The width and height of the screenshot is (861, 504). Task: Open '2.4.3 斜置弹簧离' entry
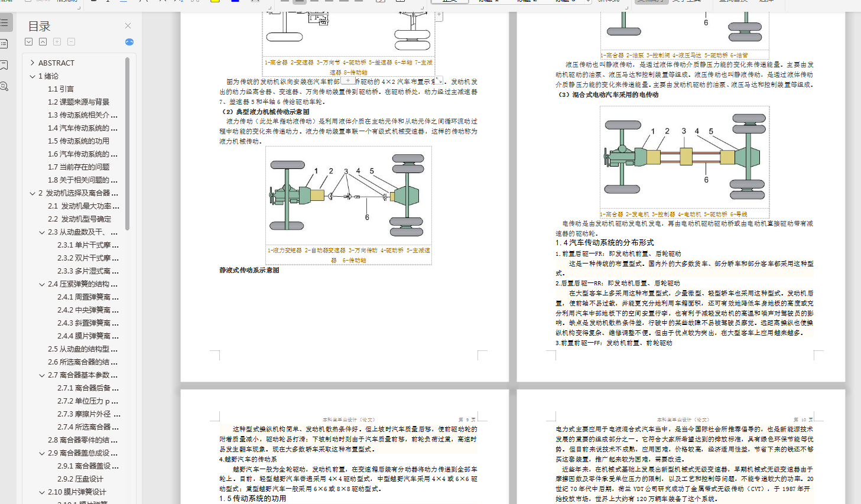click(88, 323)
